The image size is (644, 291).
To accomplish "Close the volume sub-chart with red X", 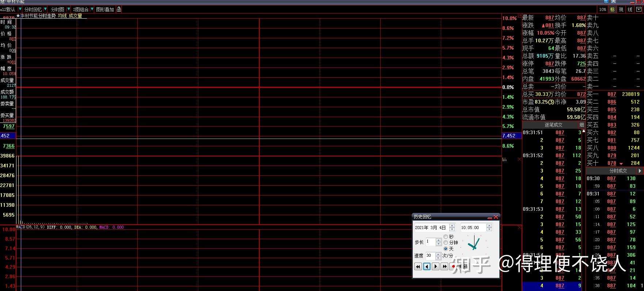I will [x=519, y=159].
